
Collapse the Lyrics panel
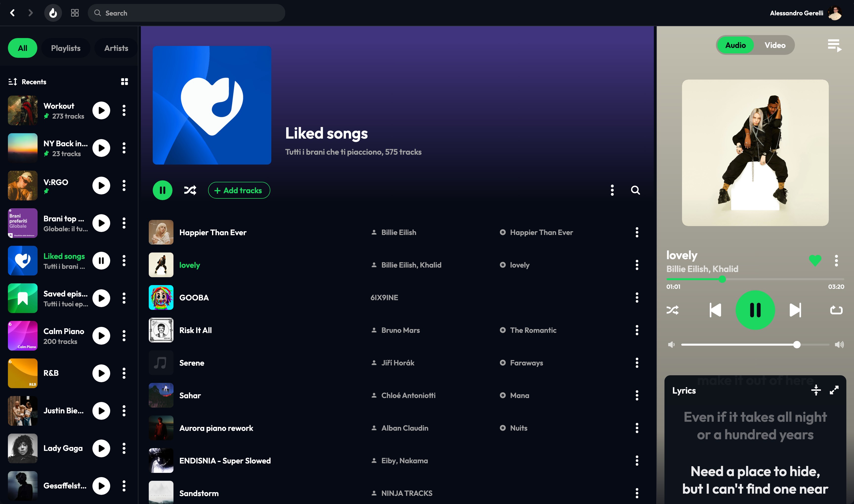[x=816, y=390]
